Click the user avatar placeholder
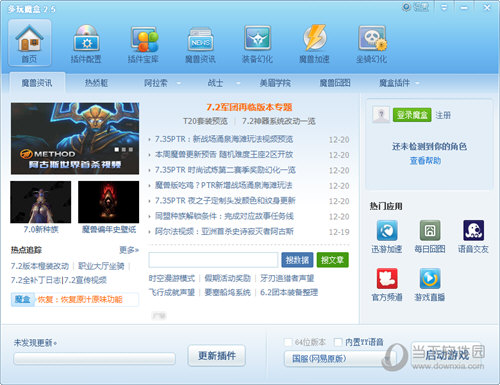The height and width of the screenshot is (385, 500). (x=381, y=115)
